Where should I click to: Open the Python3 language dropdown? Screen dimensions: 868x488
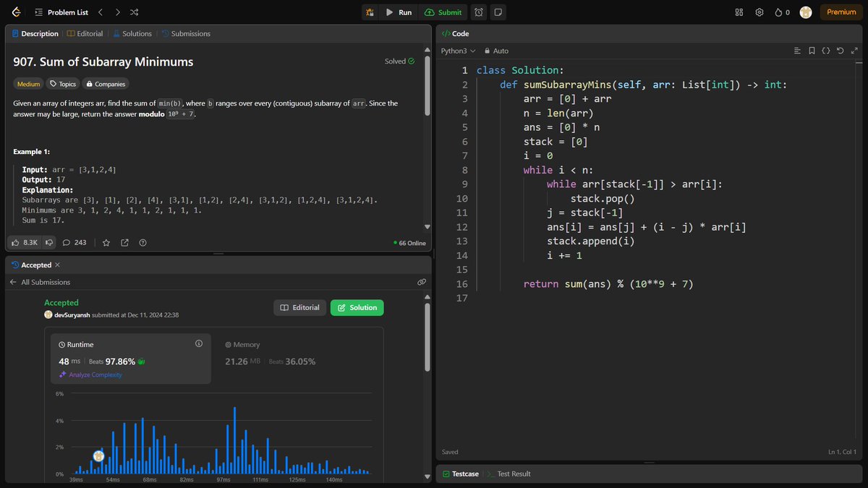coord(456,51)
